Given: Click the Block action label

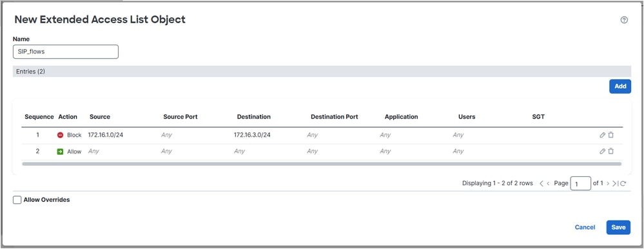Looking at the screenshot, I should click(x=74, y=135).
